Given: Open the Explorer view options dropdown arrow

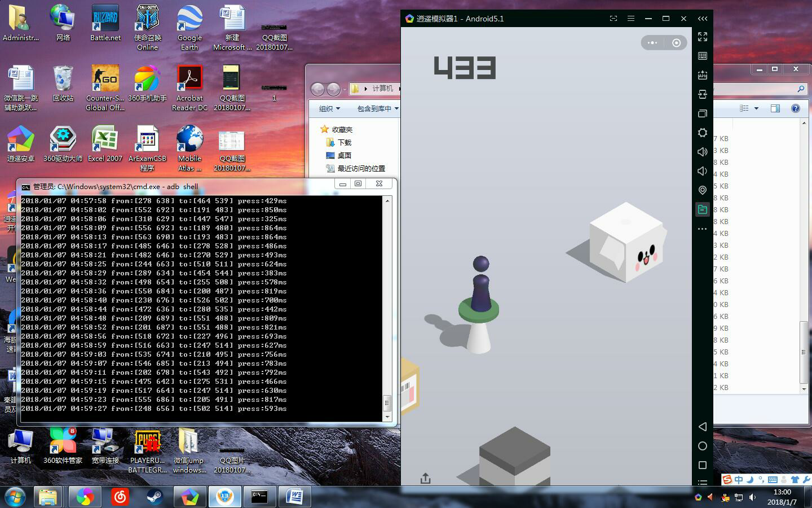Looking at the screenshot, I should (756, 108).
